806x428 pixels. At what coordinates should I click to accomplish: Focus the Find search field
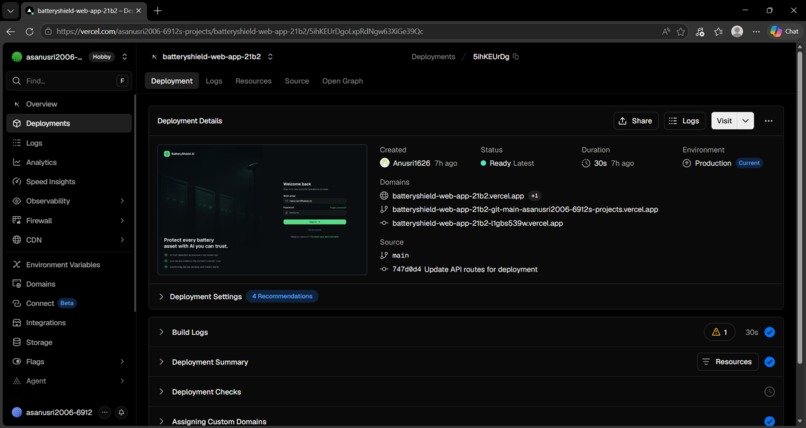(69, 81)
